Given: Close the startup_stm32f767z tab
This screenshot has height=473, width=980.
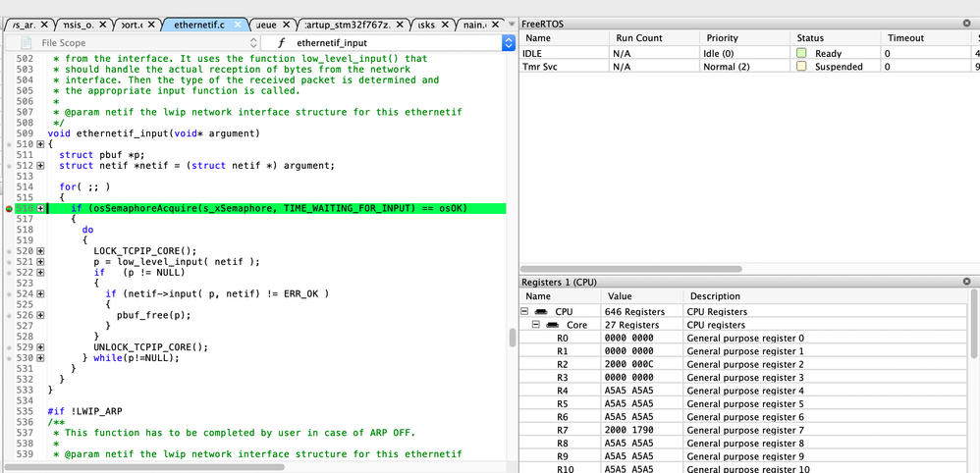Looking at the screenshot, I should coord(402,25).
